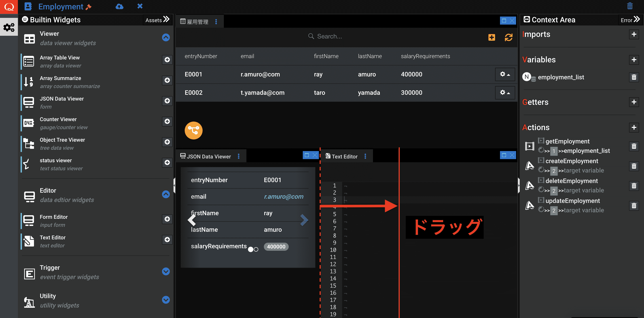This screenshot has width=644, height=318.
Task: Click the blue X close project icon
Action: (x=140, y=6)
